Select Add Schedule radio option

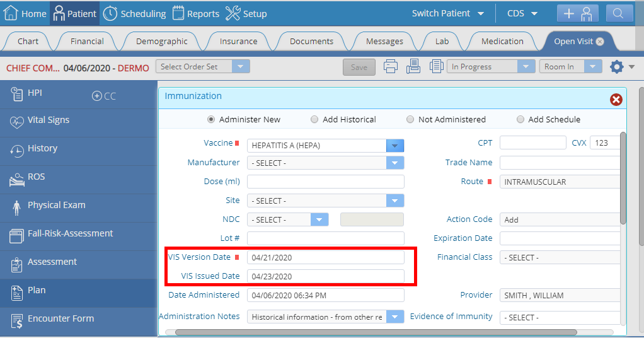520,119
